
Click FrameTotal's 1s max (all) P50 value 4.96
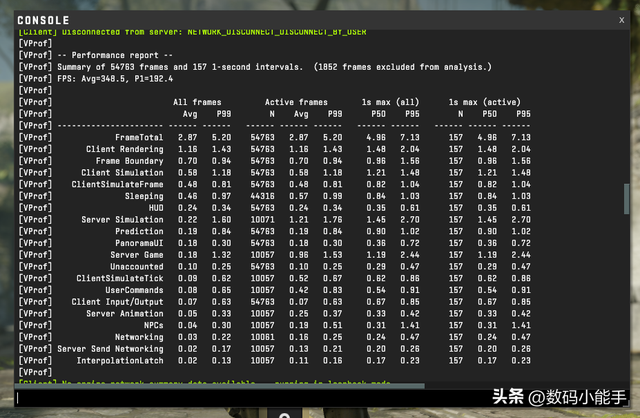(376, 138)
